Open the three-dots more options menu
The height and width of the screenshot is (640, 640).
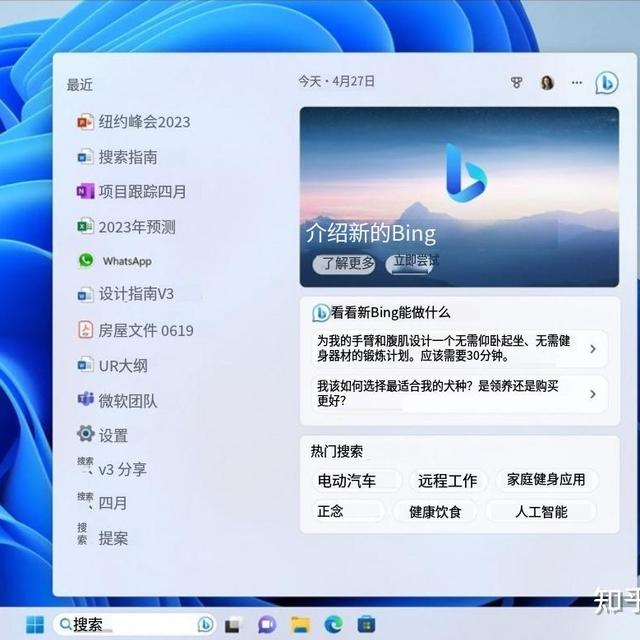click(x=577, y=83)
